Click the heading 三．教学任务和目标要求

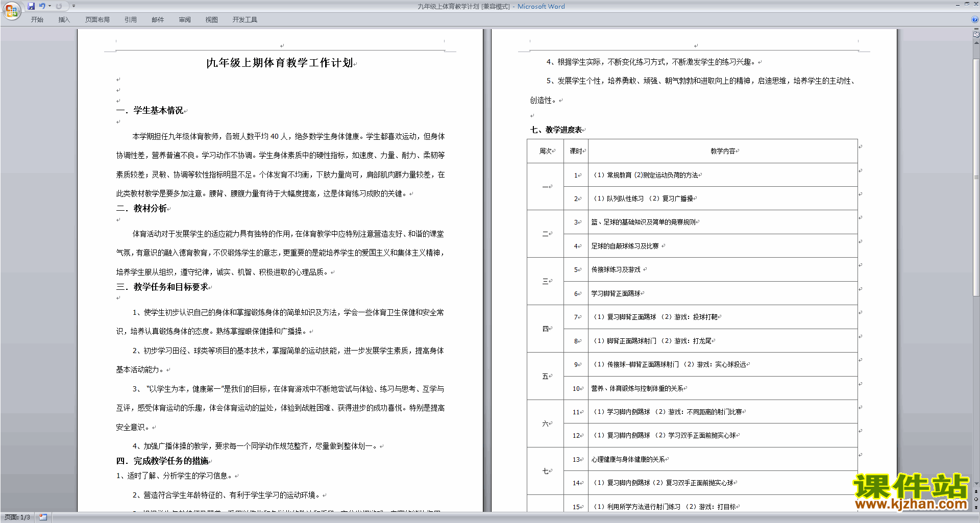coord(162,287)
